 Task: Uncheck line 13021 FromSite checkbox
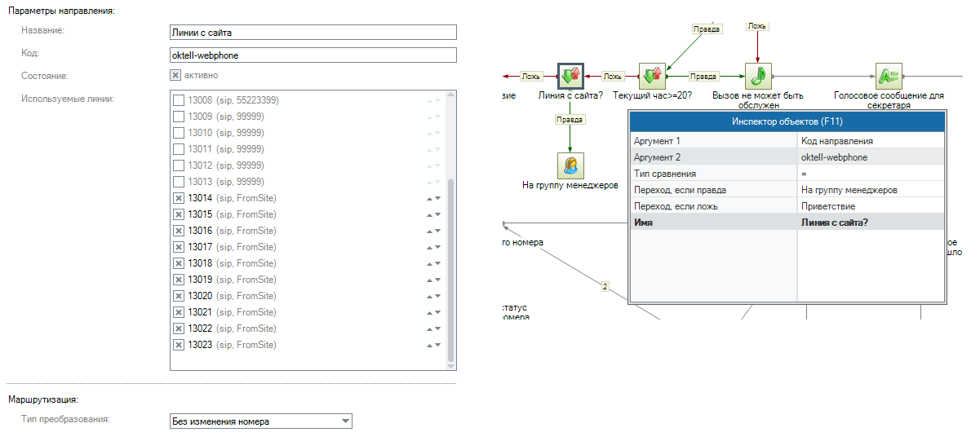pyautogui.click(x=179, y=312)
